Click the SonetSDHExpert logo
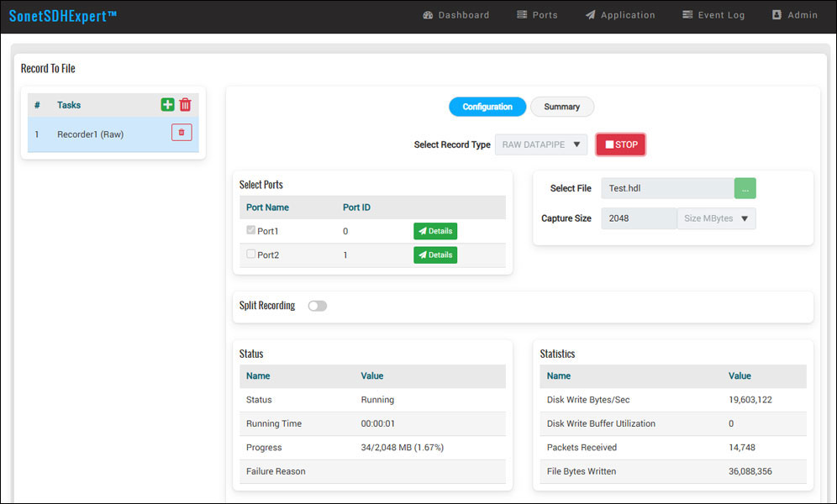 63,16
